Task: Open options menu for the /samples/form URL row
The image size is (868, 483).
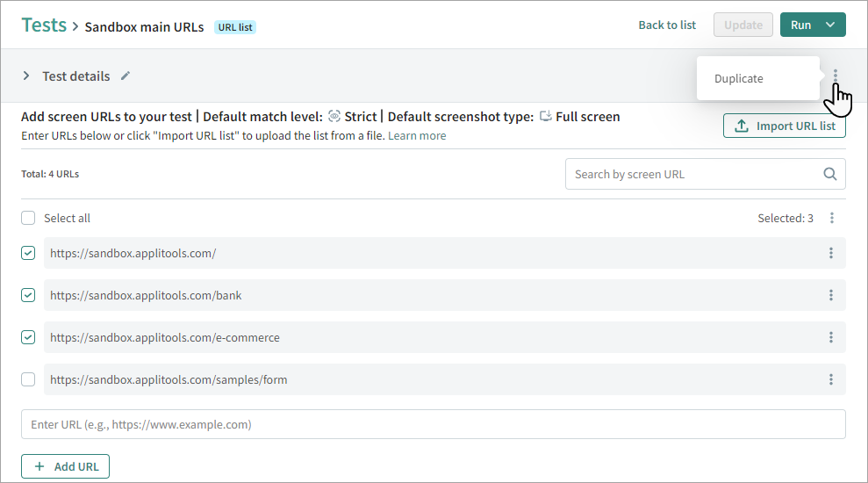Action: coord(830,379)
